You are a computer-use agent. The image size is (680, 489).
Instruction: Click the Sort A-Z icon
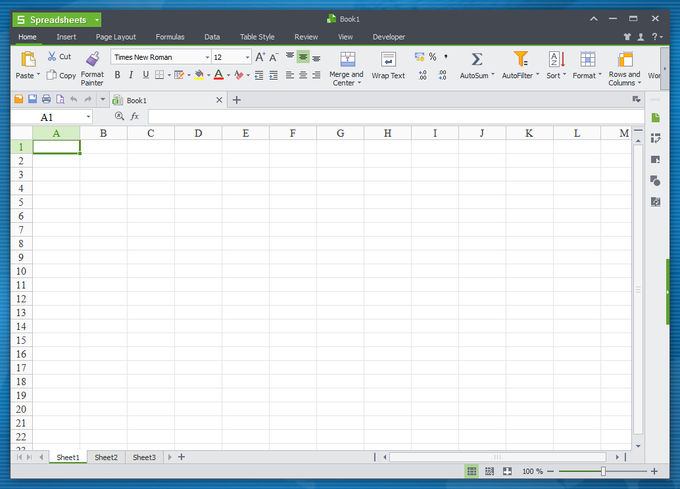click(x=556, y=59)
